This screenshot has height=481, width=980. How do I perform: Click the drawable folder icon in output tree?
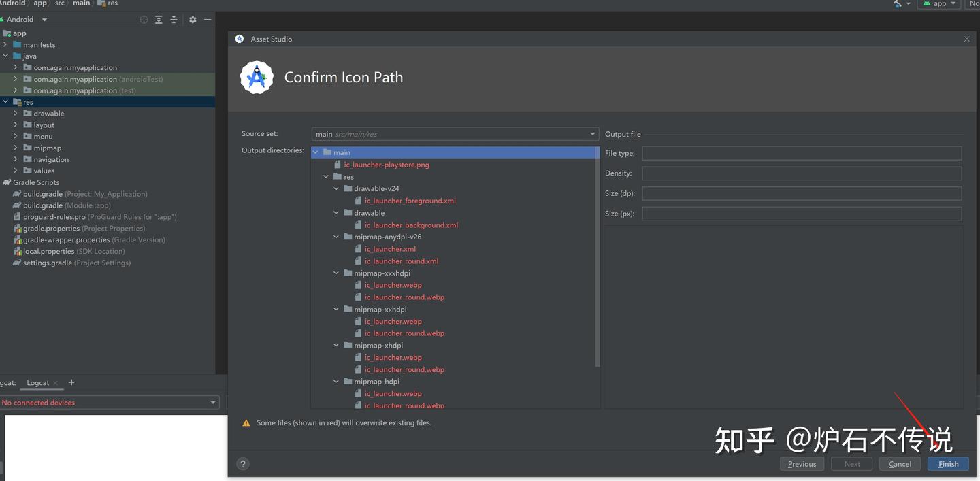[348, 213]
